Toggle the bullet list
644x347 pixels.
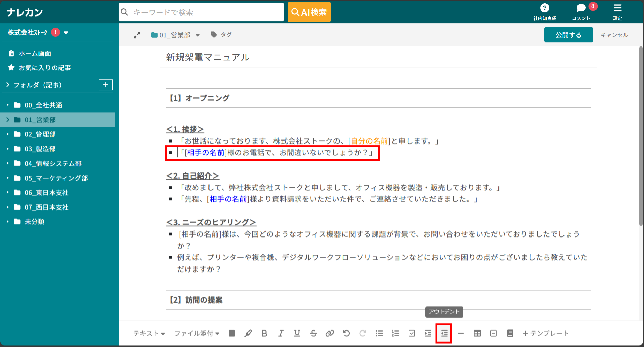(x=379, y=333)
